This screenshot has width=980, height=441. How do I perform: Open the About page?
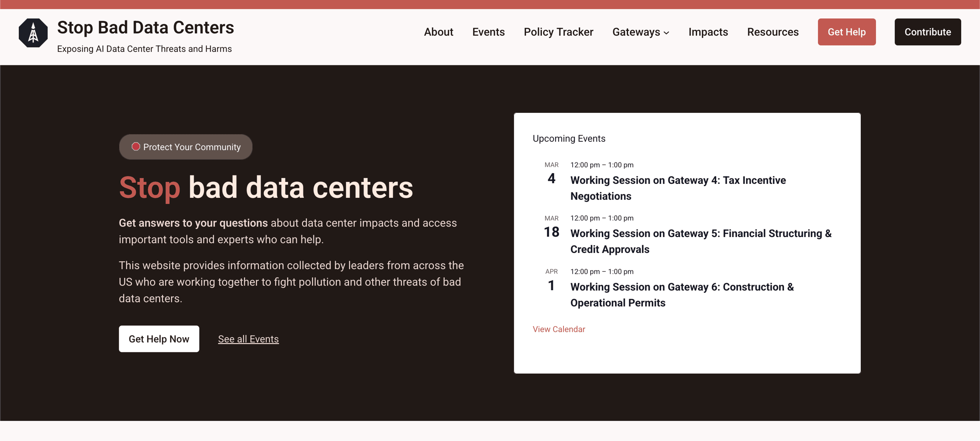(438, 32)
